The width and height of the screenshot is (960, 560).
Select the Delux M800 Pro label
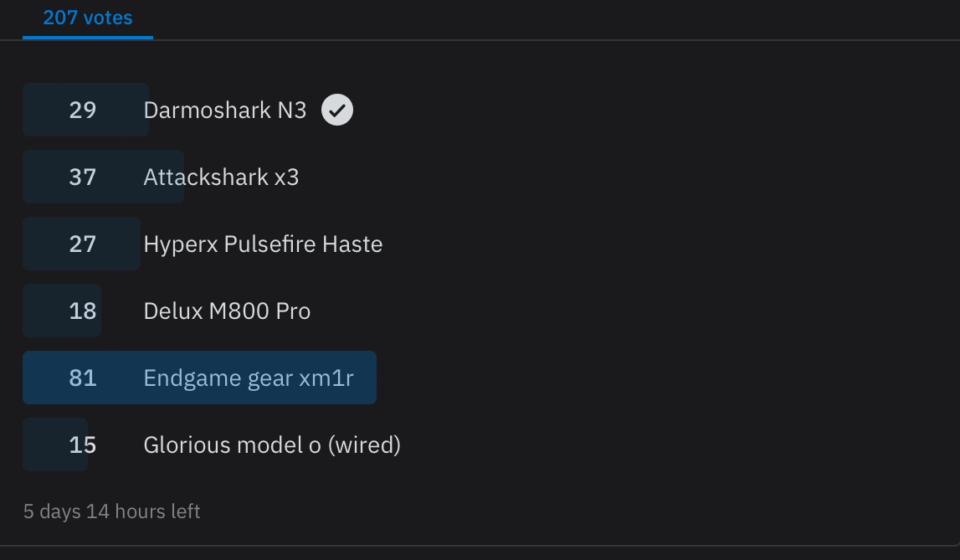pos(227,311)
